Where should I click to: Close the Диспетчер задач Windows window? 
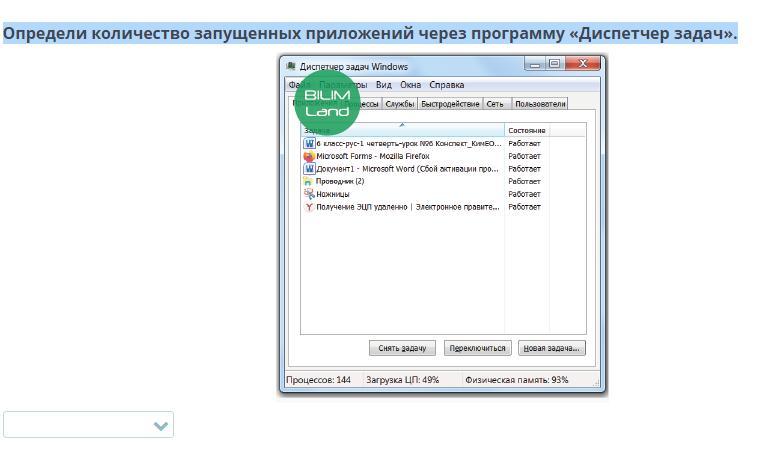click(x=583, y=63)
